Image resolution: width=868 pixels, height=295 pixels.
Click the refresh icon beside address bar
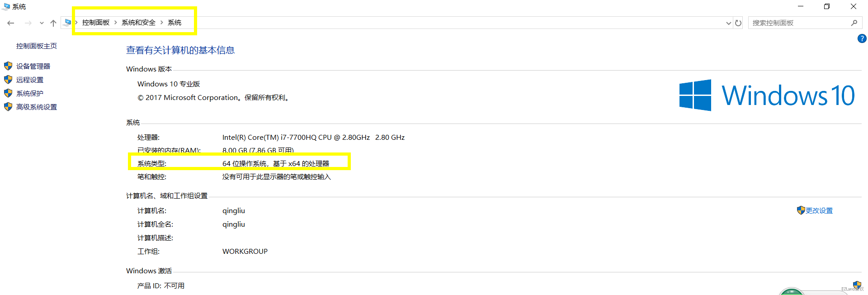(738, 23)
